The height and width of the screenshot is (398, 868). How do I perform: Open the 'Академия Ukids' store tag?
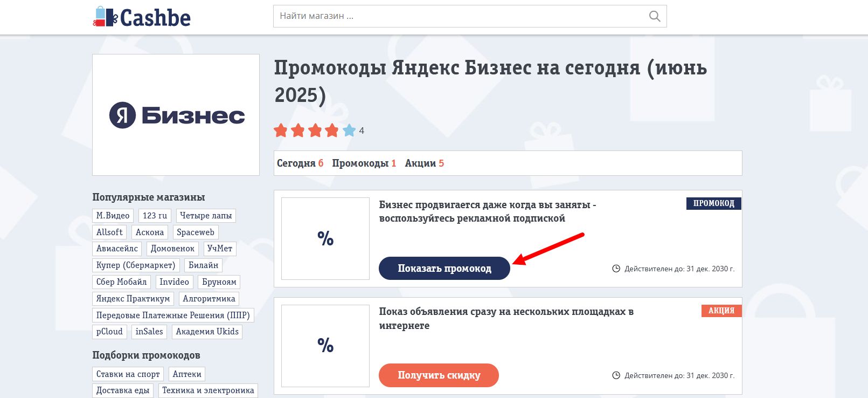(207, 332)
